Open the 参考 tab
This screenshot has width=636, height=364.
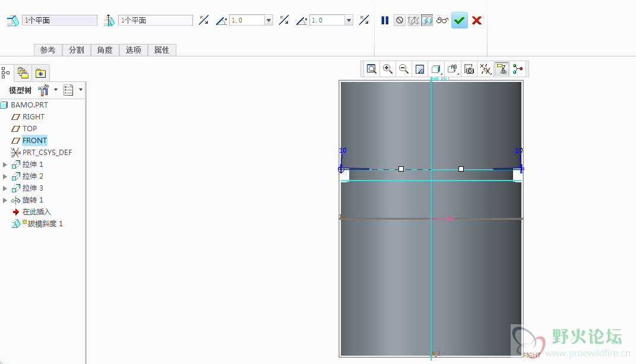pyautogui.click(x=48, y=50)
